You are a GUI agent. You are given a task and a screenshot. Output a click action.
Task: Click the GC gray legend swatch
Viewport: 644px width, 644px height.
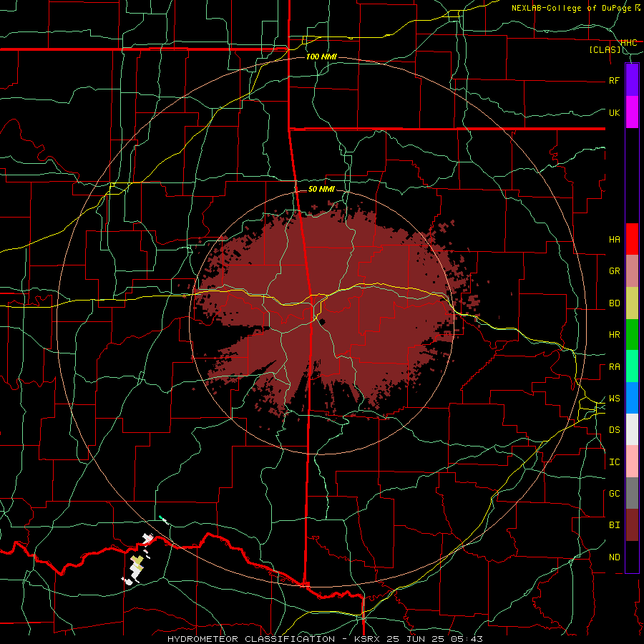pyautogui.click(x=631, y=493)
